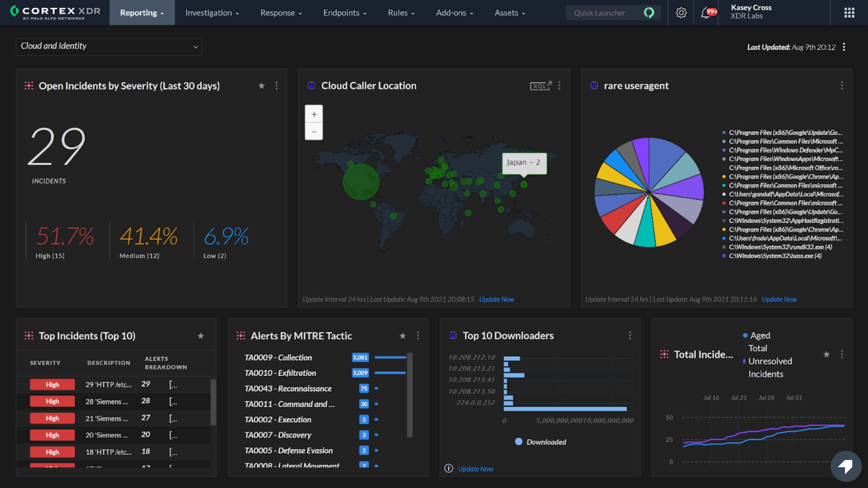Click Update Now in Cloud Caller Location
868x488 pixels.
click(496, 299)
